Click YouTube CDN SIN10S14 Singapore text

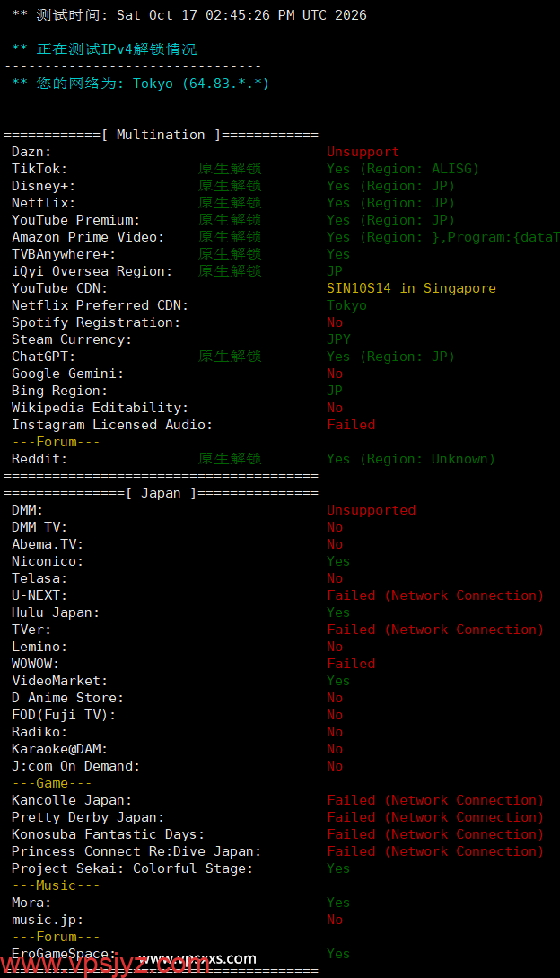coord(412,288)
